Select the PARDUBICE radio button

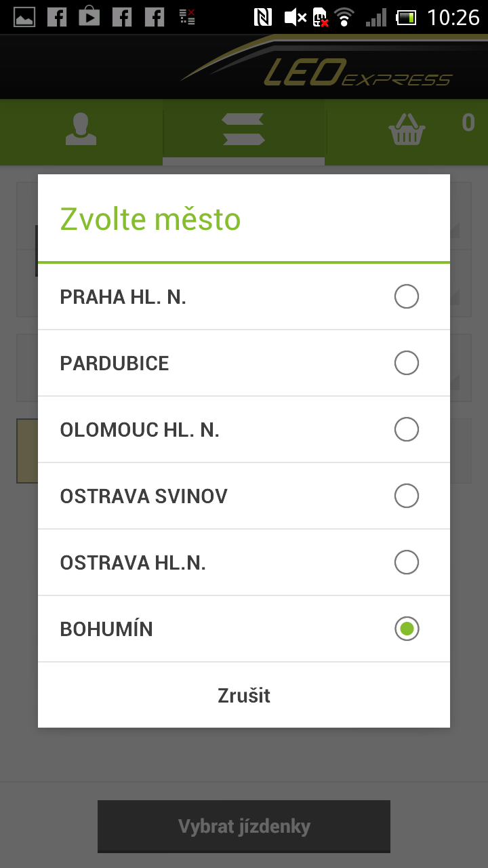tap(407, 363)
